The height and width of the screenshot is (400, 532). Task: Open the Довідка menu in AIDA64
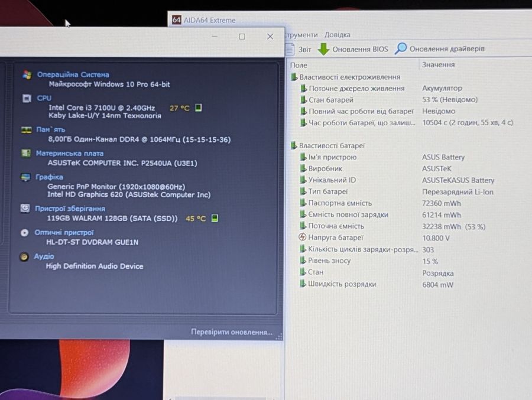338,35
